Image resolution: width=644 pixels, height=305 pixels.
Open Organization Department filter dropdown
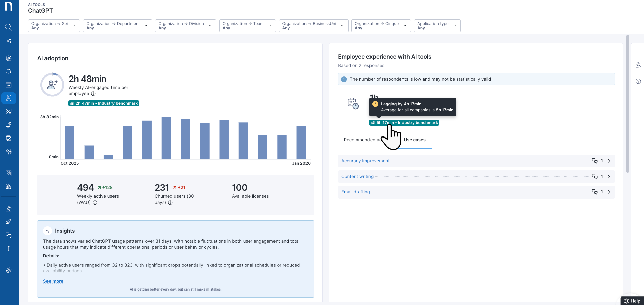click(x=117, y=26)
